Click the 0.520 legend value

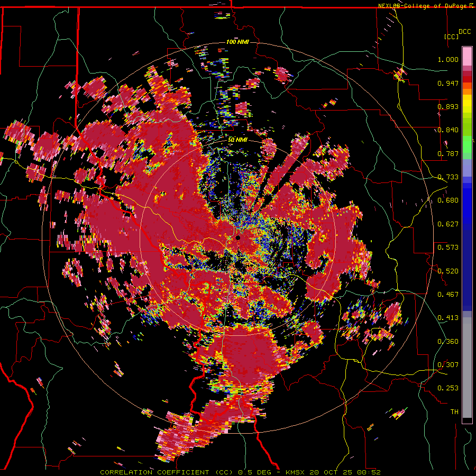click(x=448, y=271)
